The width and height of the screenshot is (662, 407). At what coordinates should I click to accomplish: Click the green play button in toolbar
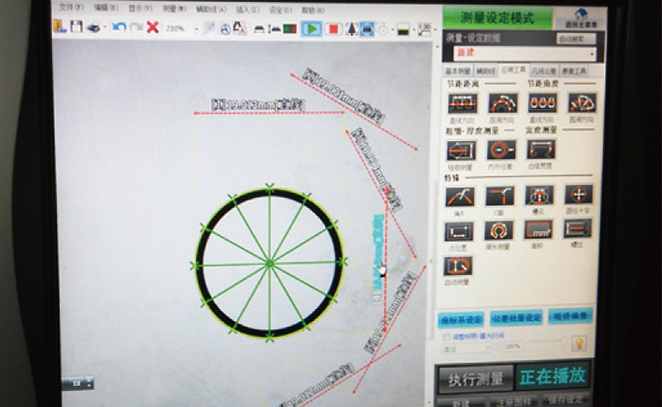tap(312, 28)
